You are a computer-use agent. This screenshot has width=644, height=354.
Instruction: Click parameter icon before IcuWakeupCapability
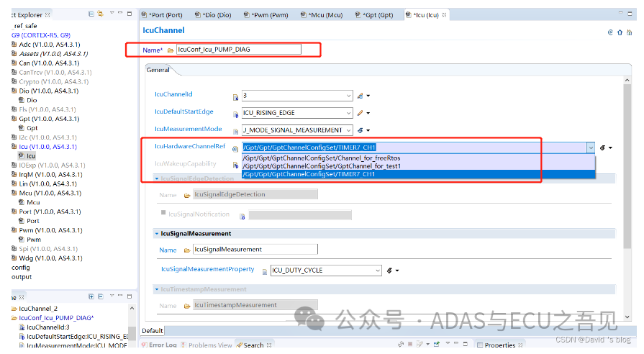tap(236, 165)
